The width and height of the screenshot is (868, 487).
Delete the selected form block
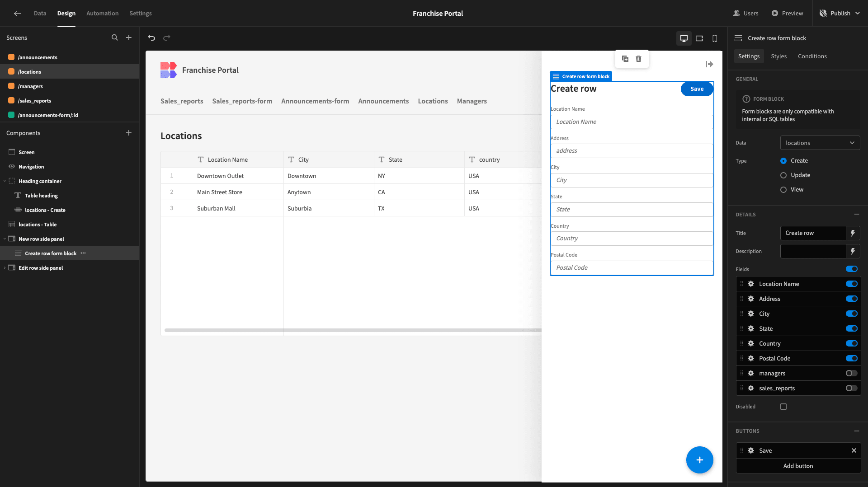pos(639,59)
